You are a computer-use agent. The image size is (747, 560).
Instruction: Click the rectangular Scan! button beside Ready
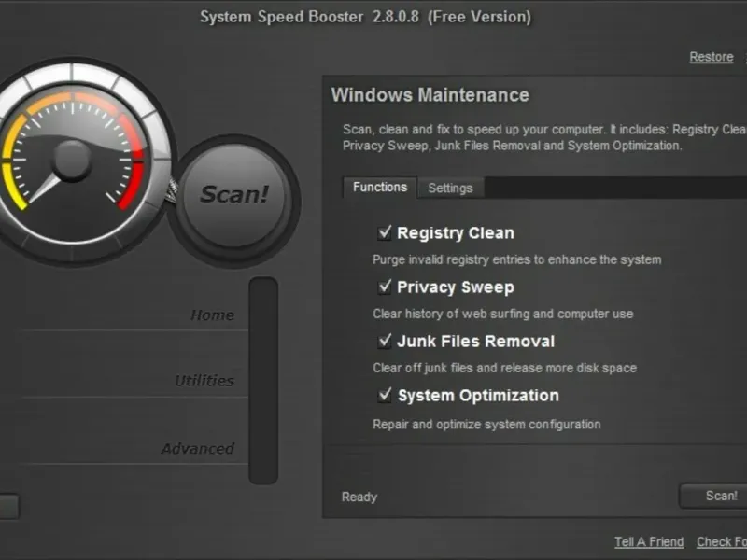719,496
